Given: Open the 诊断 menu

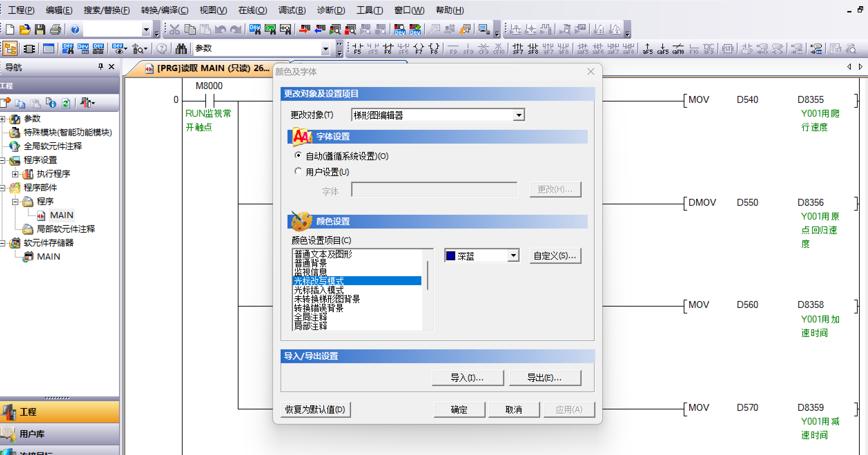Looking at the screenshot, I should 331,10.
